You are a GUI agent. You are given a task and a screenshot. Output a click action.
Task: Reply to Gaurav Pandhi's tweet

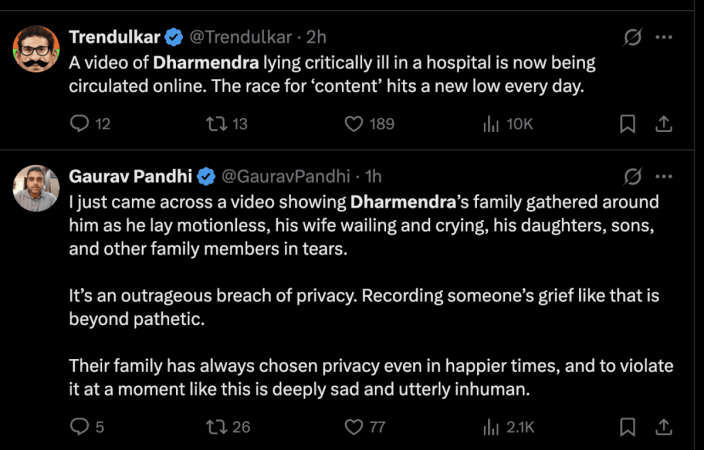[80, 427]
